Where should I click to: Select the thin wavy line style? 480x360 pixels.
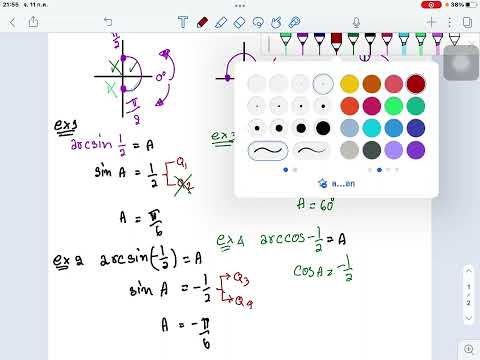tap(311, 151)
